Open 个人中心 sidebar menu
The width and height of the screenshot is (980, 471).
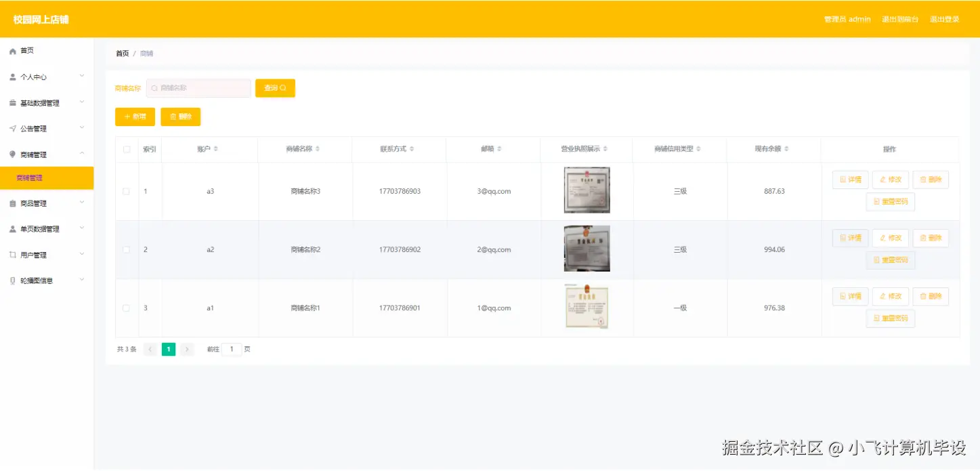coord(47,77)
